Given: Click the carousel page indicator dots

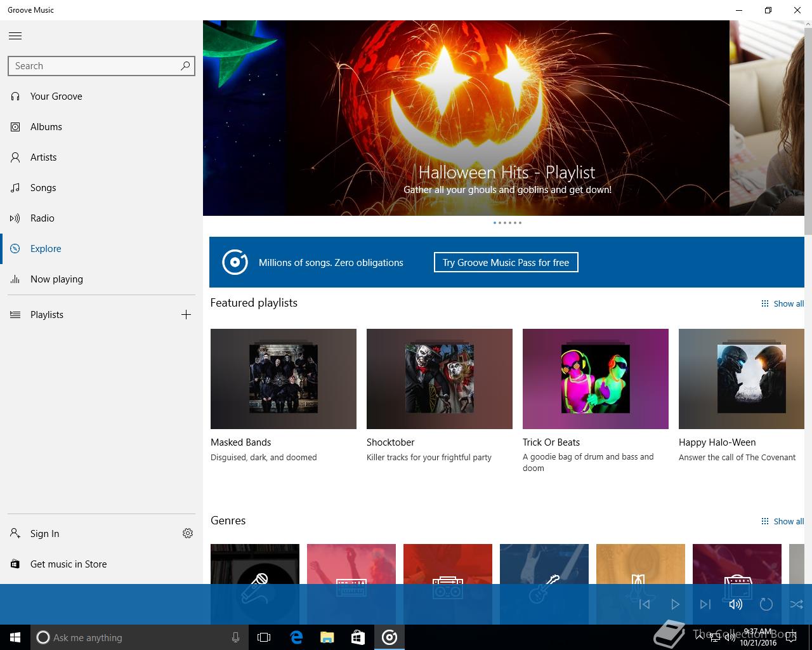Looking at the screenshot, I should coord(507,223).
